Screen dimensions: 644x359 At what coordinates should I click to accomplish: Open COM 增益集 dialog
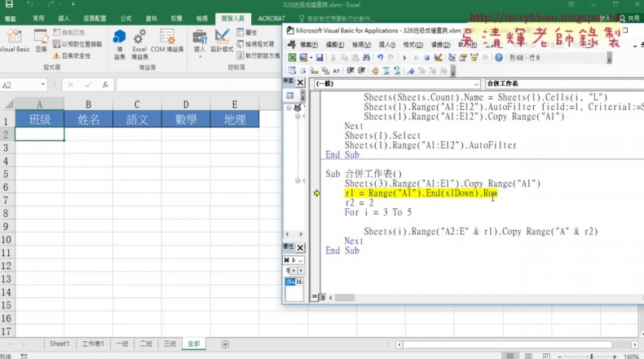167,41
